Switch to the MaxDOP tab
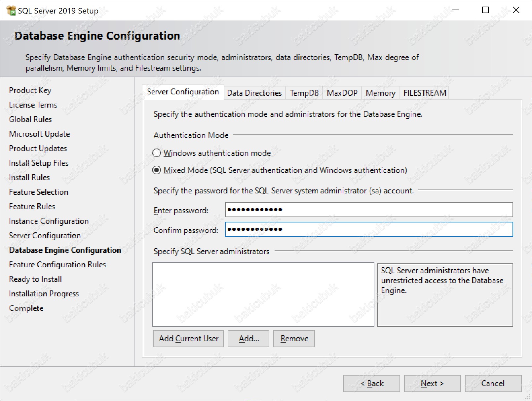Image resolution: width=532 pixels, height=401 pixels. [x=342, y=93]
